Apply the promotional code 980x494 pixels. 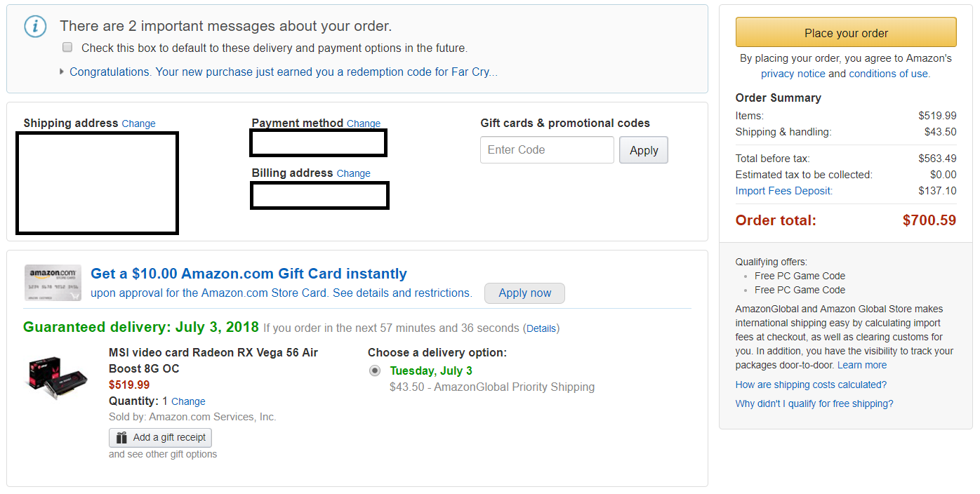pyautogui.click(x=643, y=150)
